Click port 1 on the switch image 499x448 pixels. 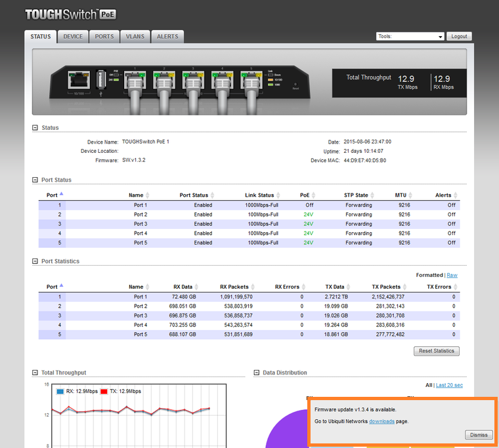[135, 80]
